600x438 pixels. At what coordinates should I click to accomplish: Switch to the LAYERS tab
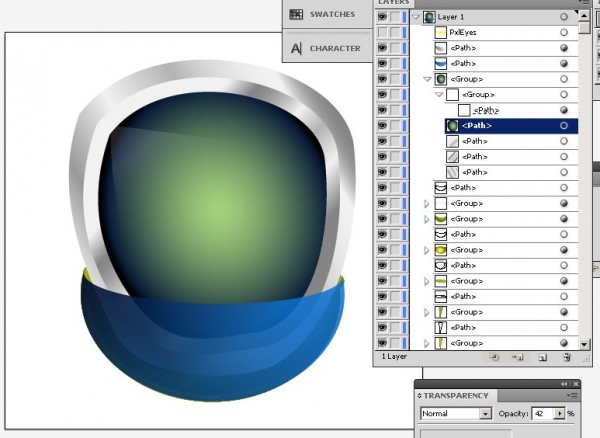pyautogui.click(x=393, y=2)
